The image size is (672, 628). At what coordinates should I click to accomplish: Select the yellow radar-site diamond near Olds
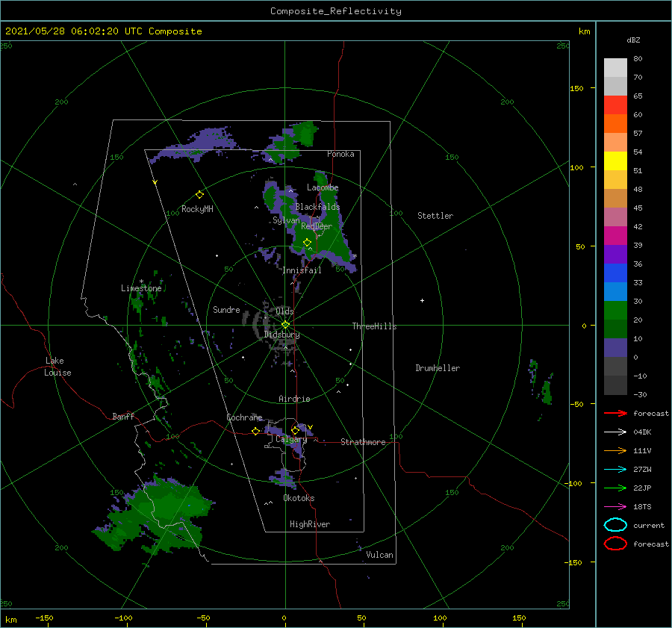[285, 325]
